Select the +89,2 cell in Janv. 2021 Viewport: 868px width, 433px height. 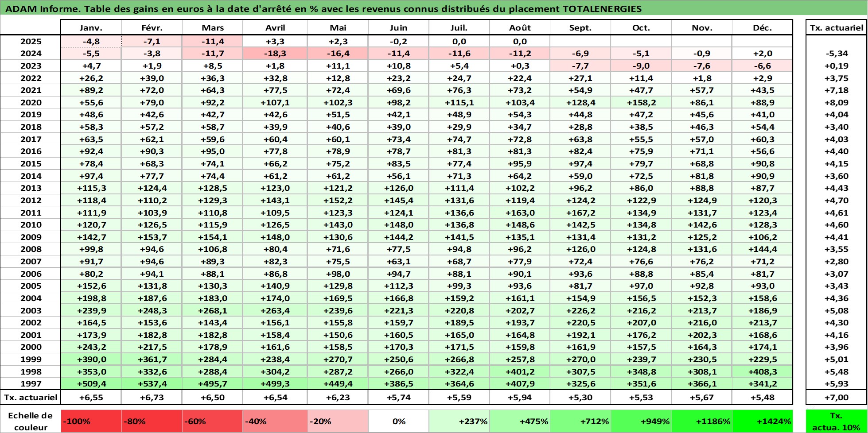pos(91,90)
